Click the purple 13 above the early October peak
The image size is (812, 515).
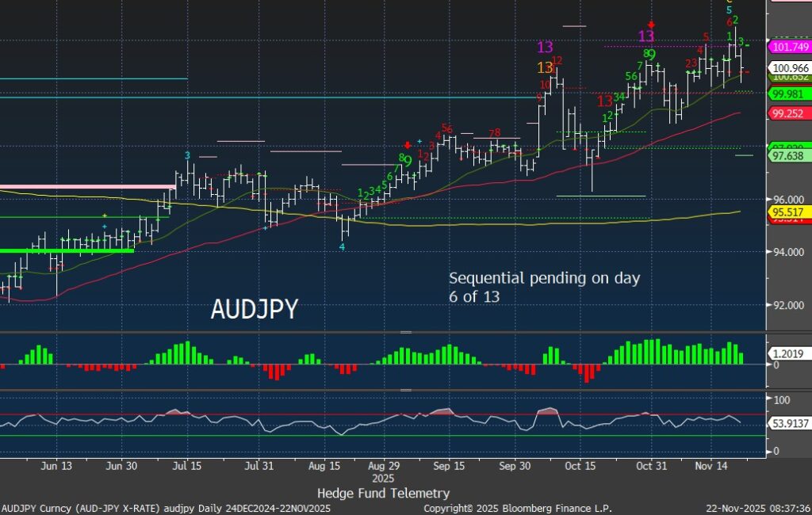coord(546,47)
